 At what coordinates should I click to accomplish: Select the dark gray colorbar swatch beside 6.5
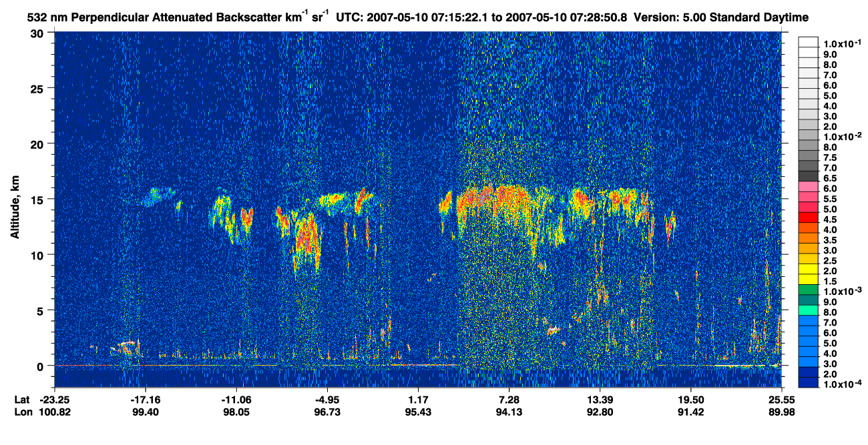click(x=809, y=175)
